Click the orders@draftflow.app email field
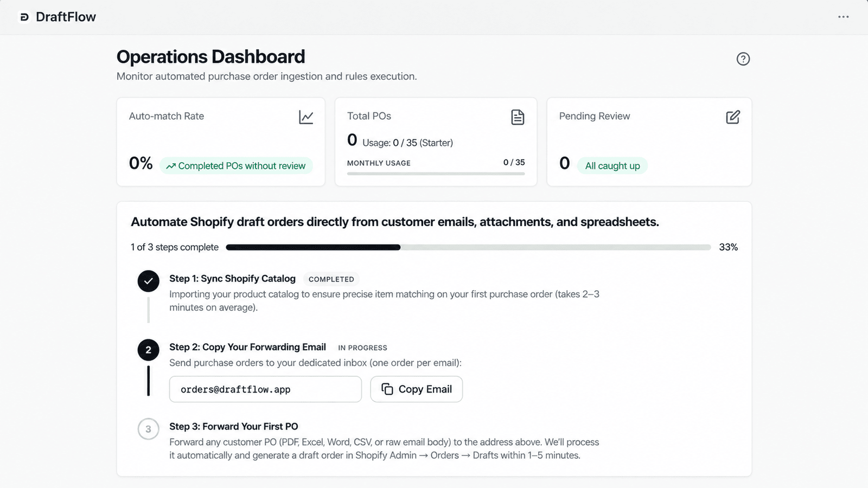 coord(265,389)
